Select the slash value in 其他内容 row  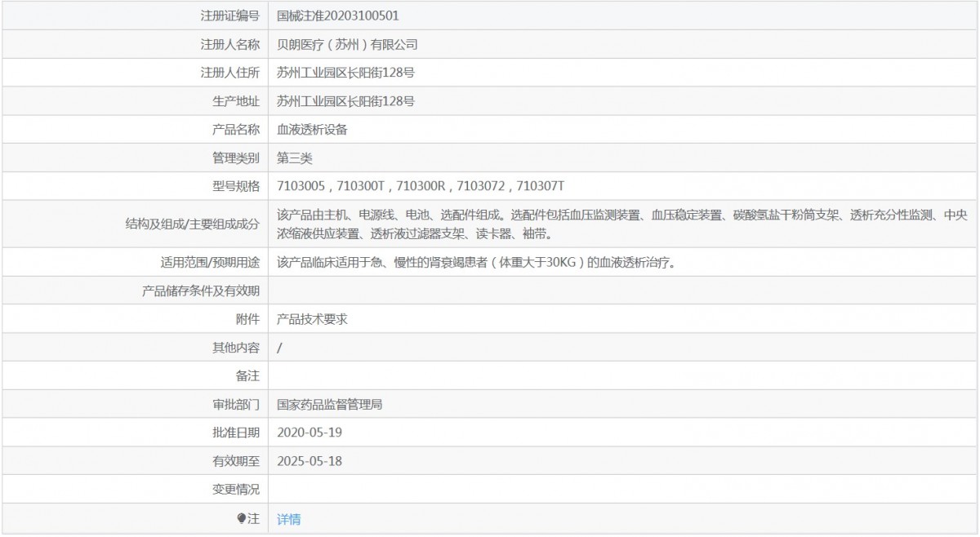[x=280, y=348]
